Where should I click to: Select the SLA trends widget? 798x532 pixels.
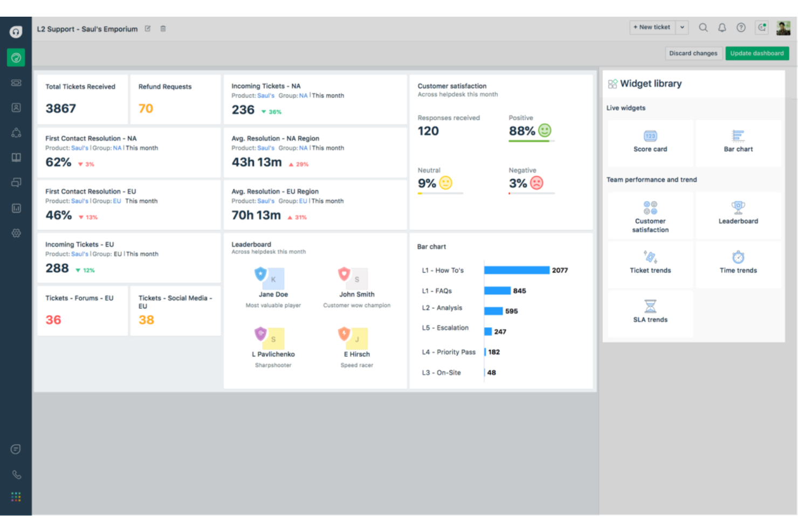coord(650,313)
